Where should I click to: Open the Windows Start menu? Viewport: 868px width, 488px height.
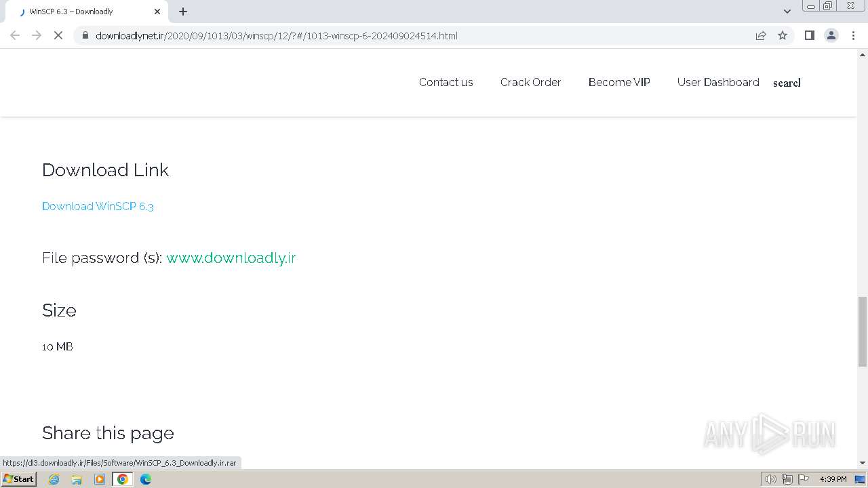click(18, 479)
